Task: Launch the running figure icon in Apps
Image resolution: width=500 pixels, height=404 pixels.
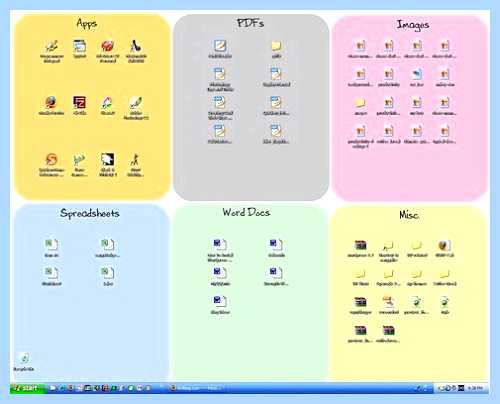Action: pyautogui.click(x=135, y=160)
